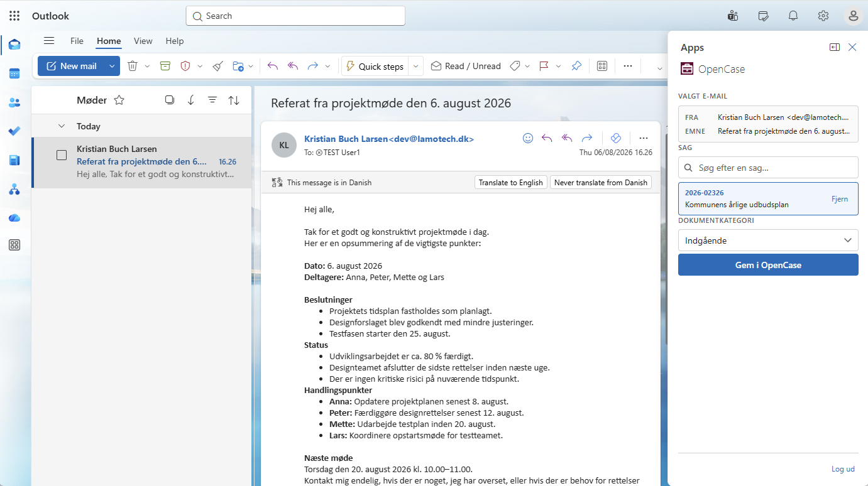Open People in the left sidebar
Viewport: 868px width, 486px height.
click(x=14, y=102)
